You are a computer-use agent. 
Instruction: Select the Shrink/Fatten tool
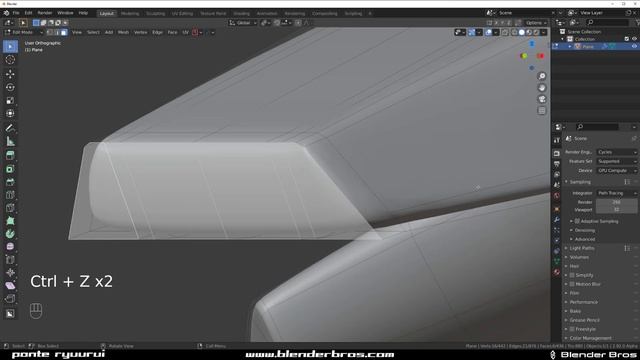coord(10,273)
